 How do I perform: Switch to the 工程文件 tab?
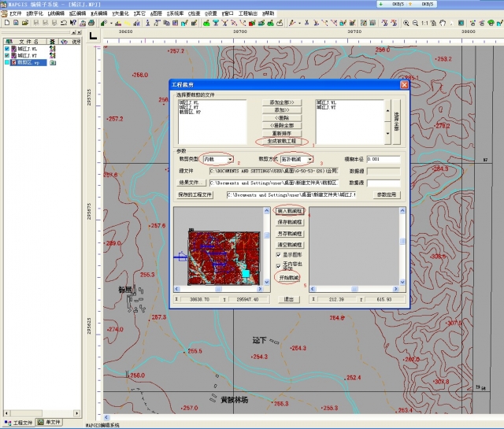19,423
